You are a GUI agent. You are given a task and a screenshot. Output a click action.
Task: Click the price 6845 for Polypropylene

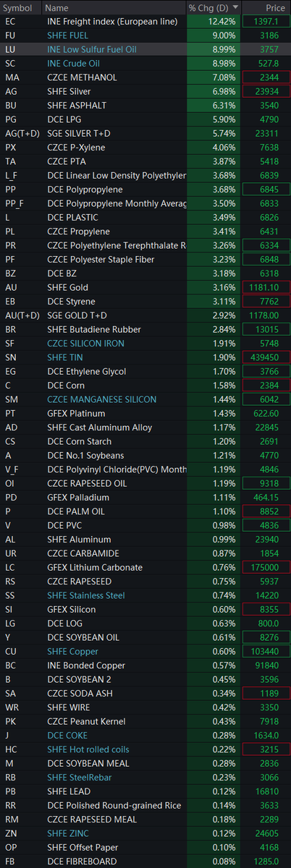[x=267, y=190]
